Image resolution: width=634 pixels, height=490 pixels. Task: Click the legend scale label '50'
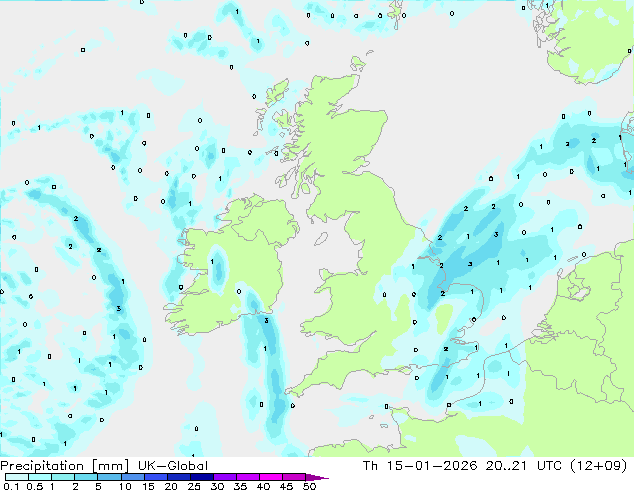[x=309, y=486]
